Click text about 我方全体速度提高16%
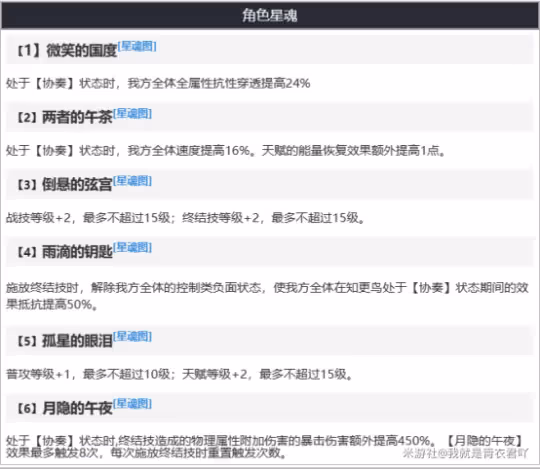Screen dimensions: 540x470 coord(226,150)
